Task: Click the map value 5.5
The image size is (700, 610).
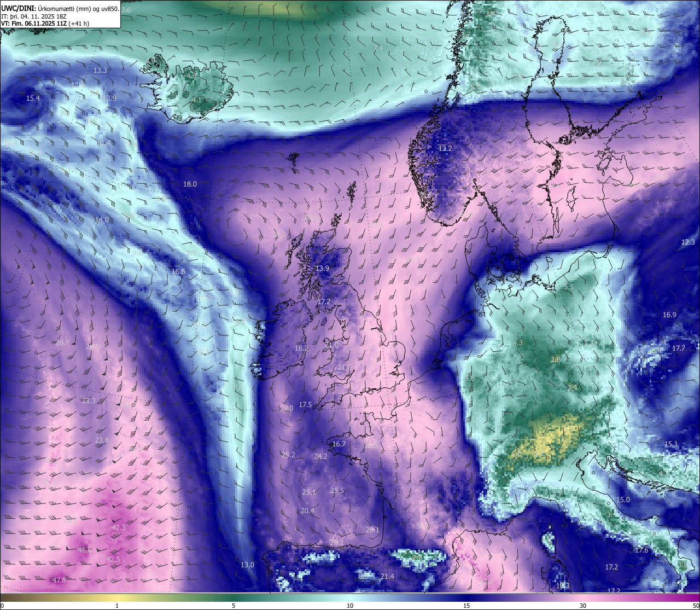Action: click(x=569, y=287)
